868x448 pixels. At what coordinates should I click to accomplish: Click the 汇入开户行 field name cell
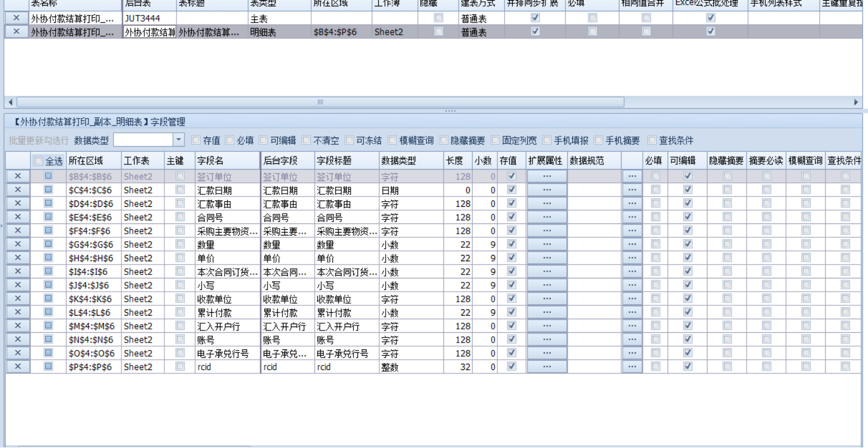227,327
